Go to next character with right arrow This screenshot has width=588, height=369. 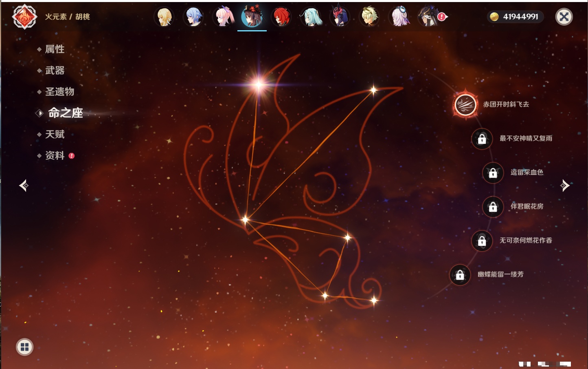click(565, 186)
